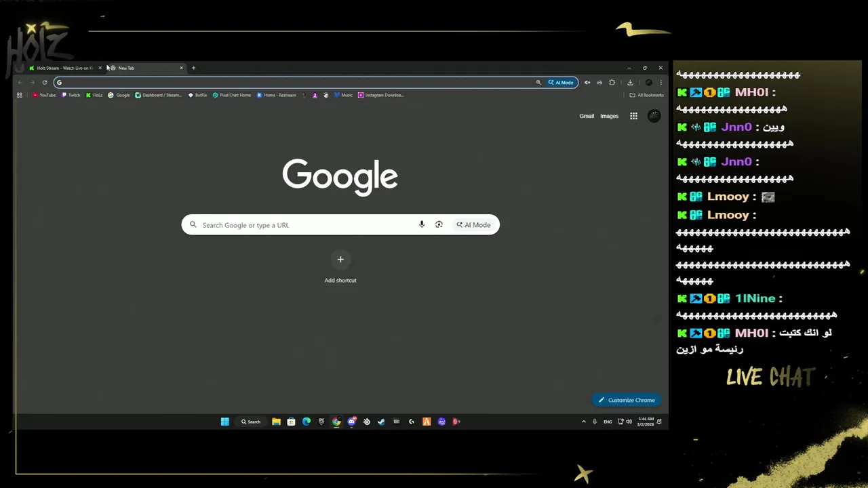This screenshot has width=868, height=488.
Task: Open the Music bookmark
Action: click(343, 95)
